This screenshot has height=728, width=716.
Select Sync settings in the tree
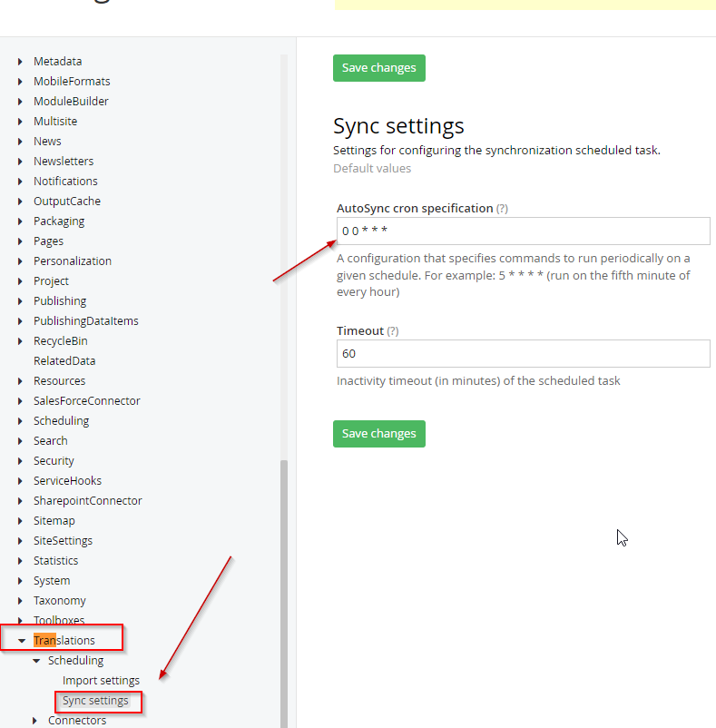pyautogui.click(x=95, y=700)
